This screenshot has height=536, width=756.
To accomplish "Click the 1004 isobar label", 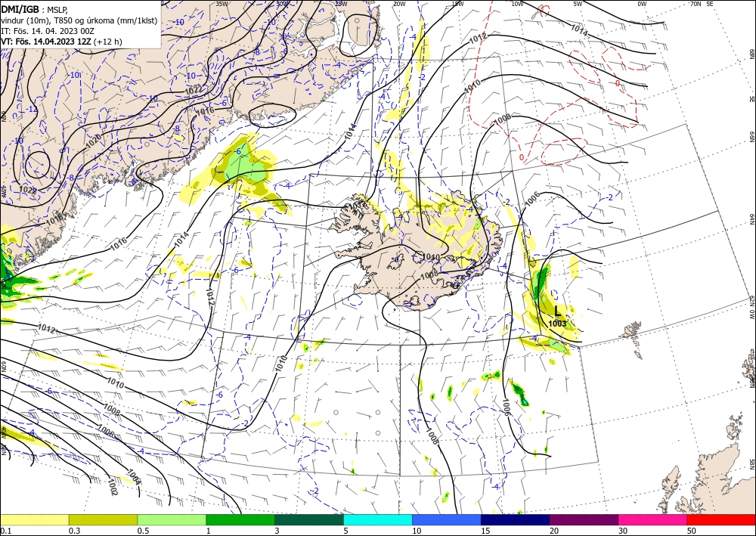I will 134,477.
